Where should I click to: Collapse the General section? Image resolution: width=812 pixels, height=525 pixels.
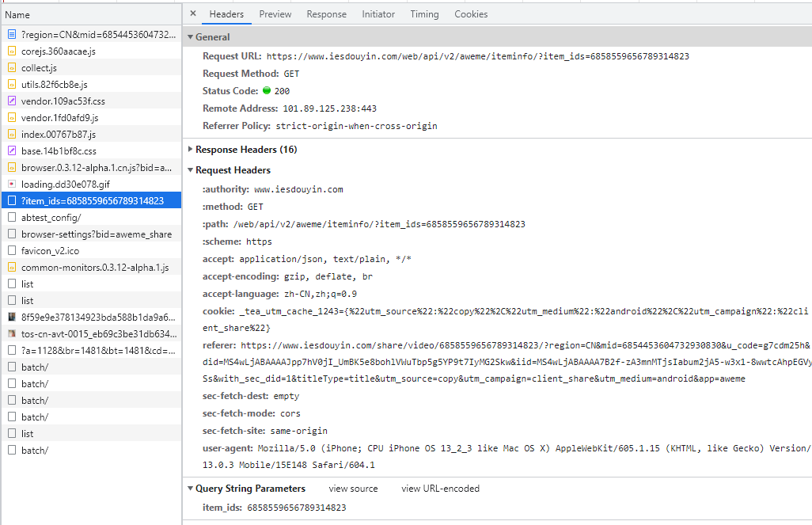pyautogui.click(x=191, y=36)
